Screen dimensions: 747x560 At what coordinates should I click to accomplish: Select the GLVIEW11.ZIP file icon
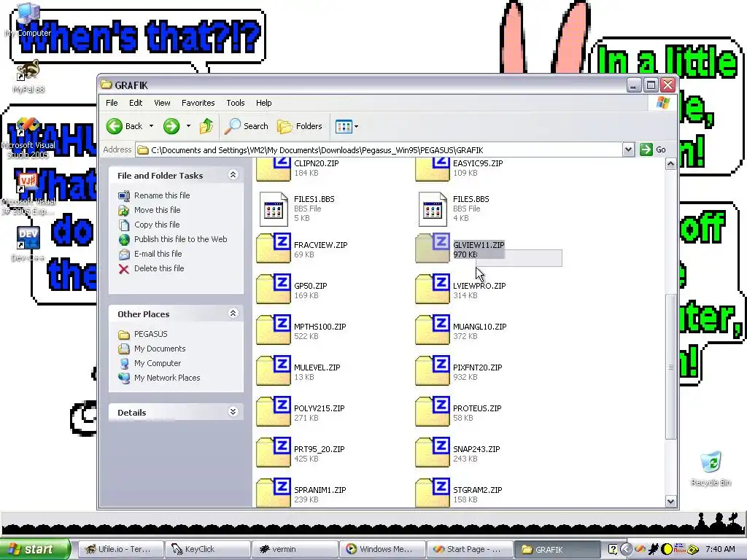pyautogui.click(x=433, y=248)
